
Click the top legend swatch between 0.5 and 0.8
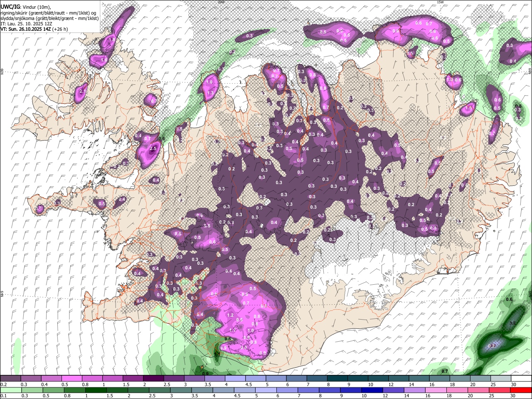point(71,378)
